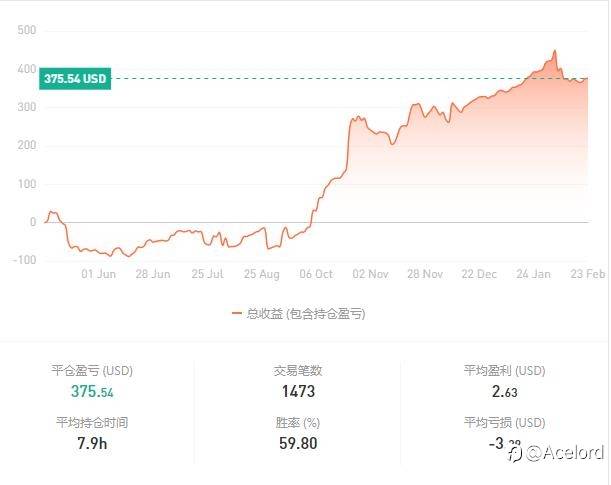The height and width of the screenshot is (485, 611).
Task: Click the 交易笔数 value 1473
Action: pos(298,391)
